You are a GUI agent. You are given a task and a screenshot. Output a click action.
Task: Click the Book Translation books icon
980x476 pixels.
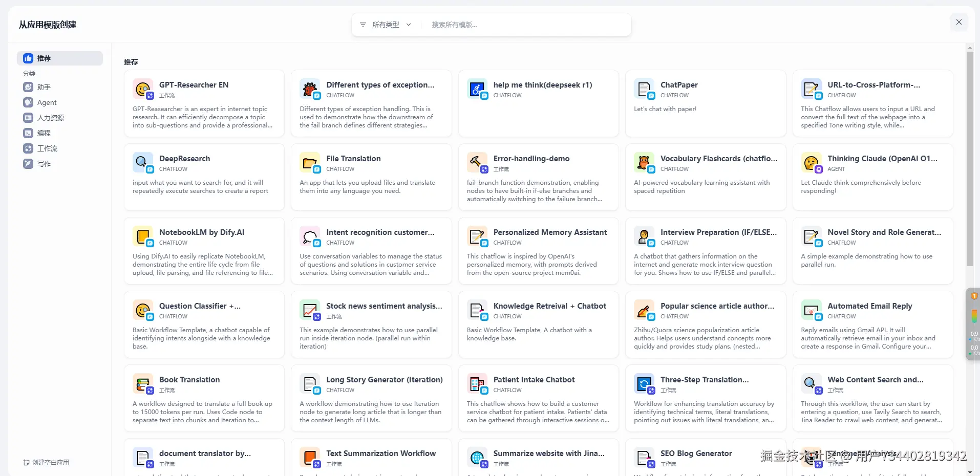[x=143, y=384]
